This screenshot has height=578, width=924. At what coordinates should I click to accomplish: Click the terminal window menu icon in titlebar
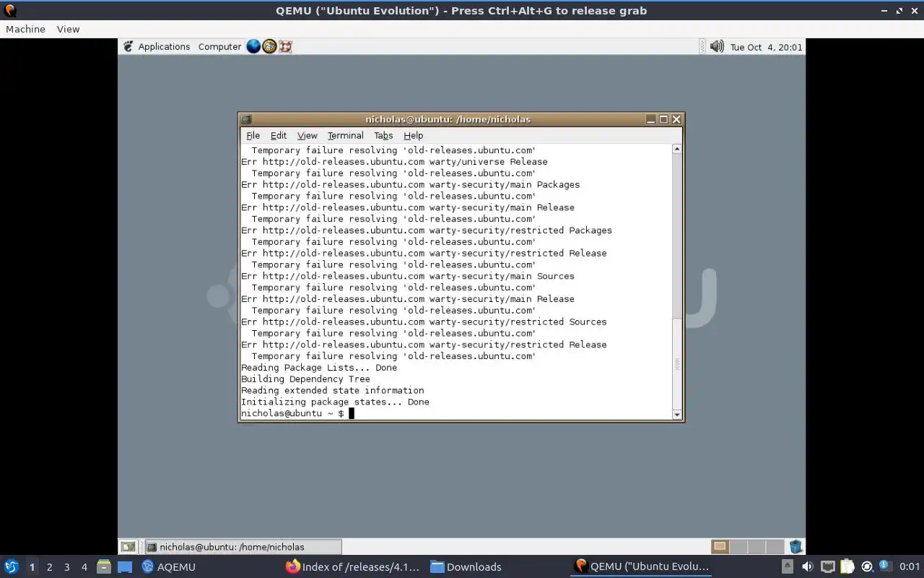[x=245, y=119]
